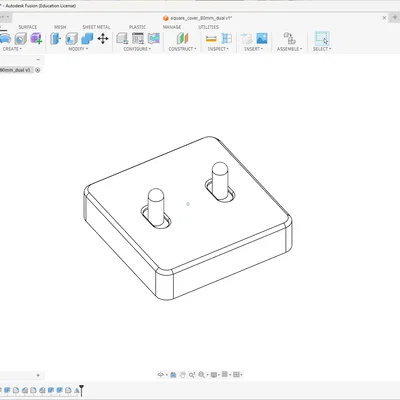Select the Create Form purple cube icon
Image resolution: width=400 pixels, height=400 pixels.
tap(36, 39)
